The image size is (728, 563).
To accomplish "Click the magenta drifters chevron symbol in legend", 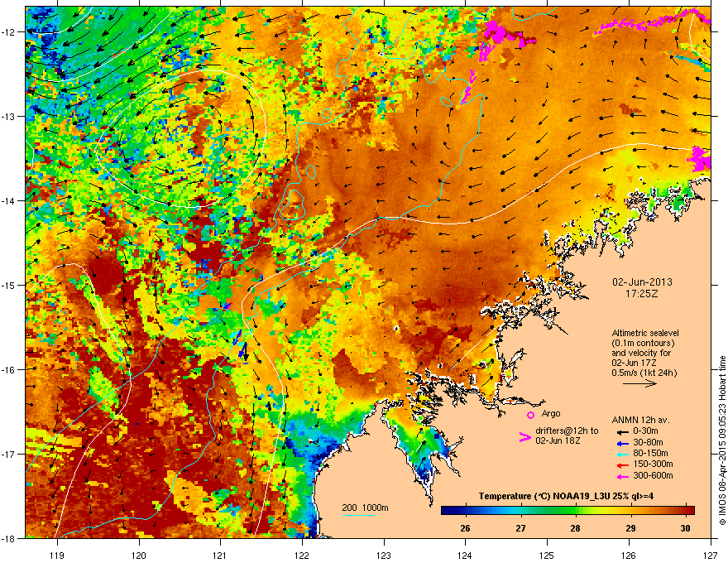I will pos(524,438).
